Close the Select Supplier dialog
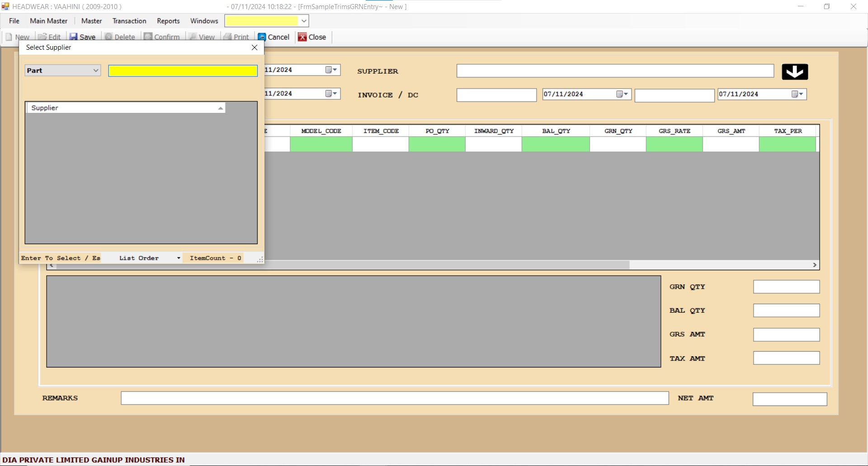The height and width of the screenshot is (466, 868). pos(255,47)
